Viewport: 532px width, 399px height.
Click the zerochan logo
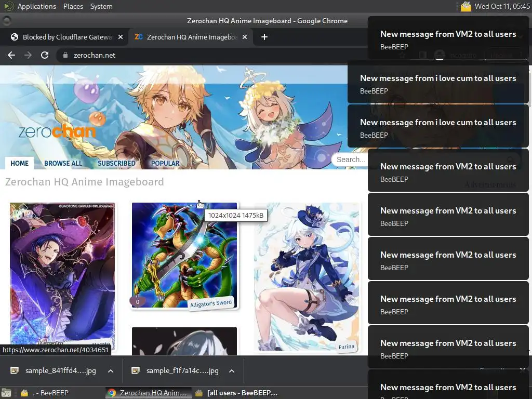pos(57,131)
